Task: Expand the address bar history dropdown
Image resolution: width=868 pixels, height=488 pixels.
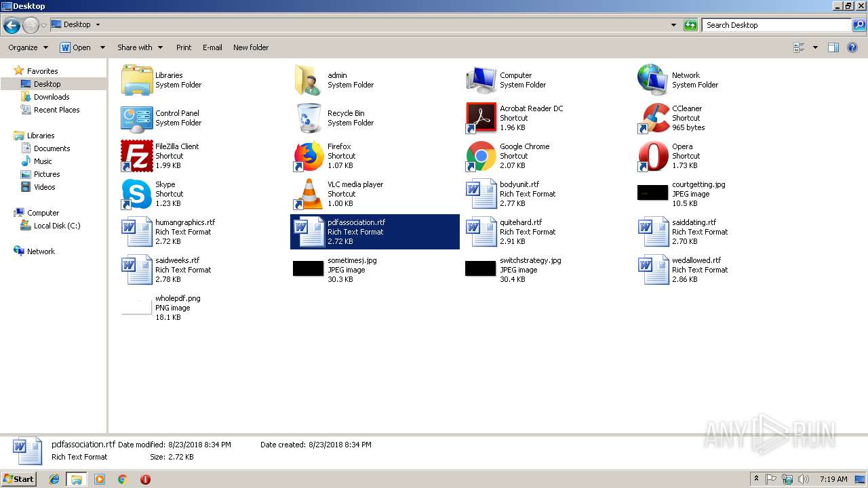Action: [673, 25]
